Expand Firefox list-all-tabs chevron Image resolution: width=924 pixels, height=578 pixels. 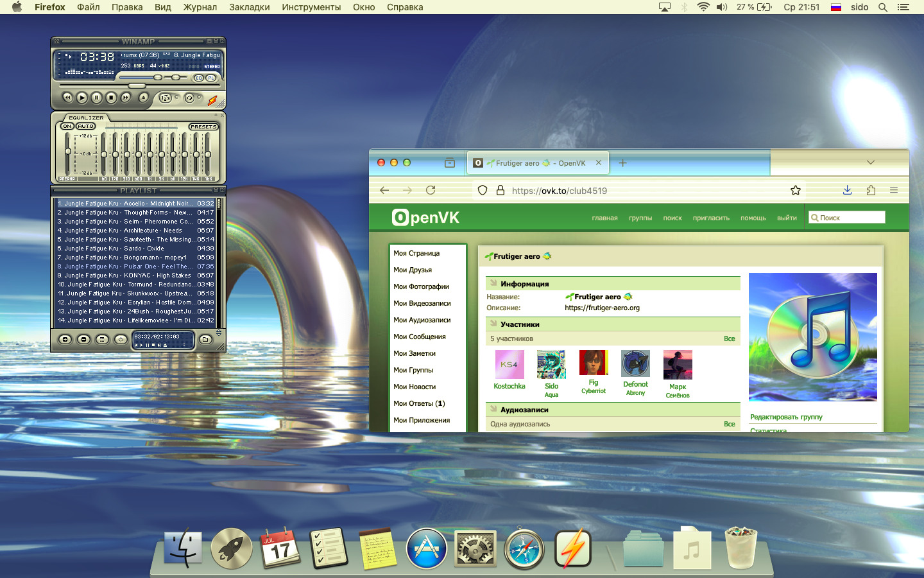[x=871, y=162]
